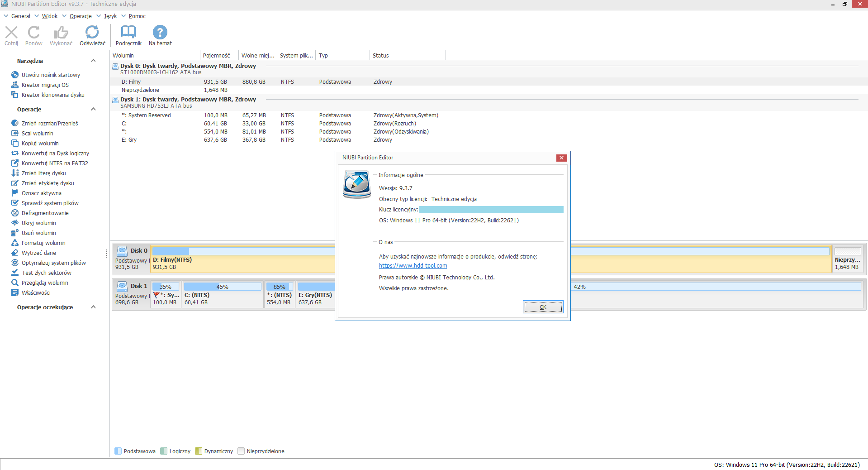Click the D: Filmy(NTFS) block in disk map
Image resolution: width=868 pixels, height=470 pixels.
click(x=491, y=259)
